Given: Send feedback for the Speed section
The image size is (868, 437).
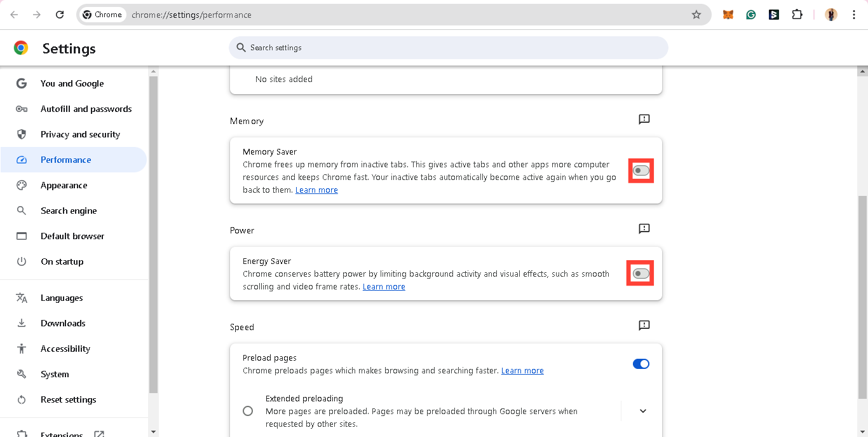Looking at the screenshot, I should (x=644, y=325).
